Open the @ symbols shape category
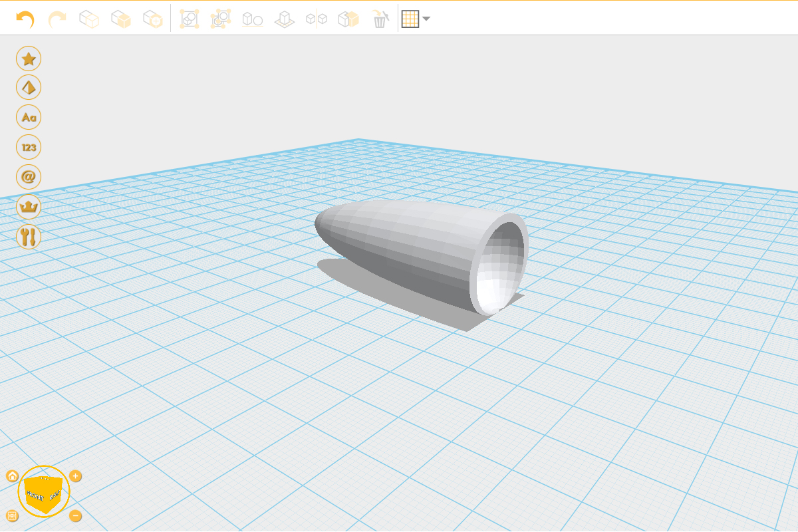 29,177
